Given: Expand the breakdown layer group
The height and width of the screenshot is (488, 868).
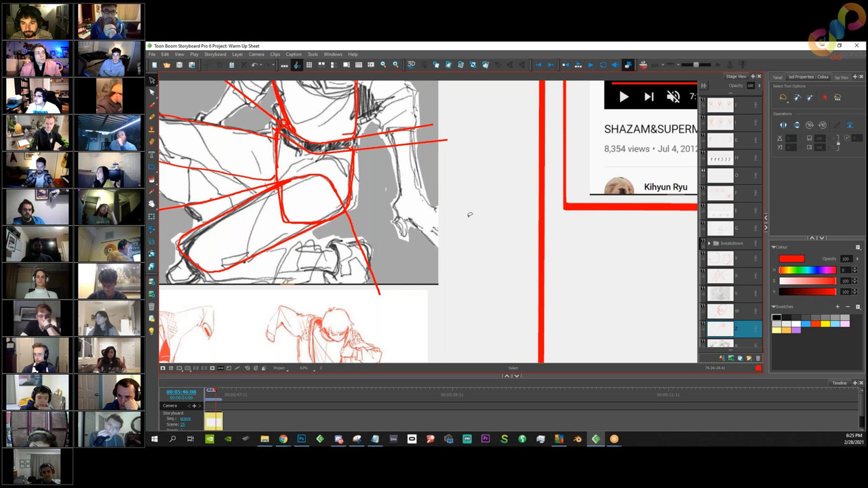Looking at the screenshot, I should pos(709,243).
